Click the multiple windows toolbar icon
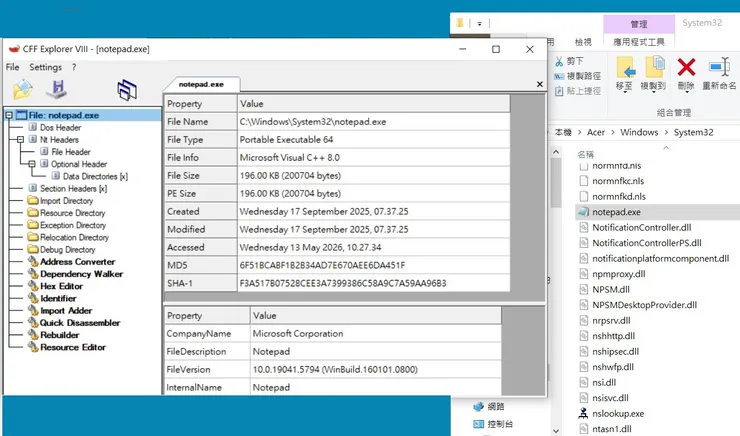Image resolution: width=740 pixels, height=436 pixels. pos(127,90)
